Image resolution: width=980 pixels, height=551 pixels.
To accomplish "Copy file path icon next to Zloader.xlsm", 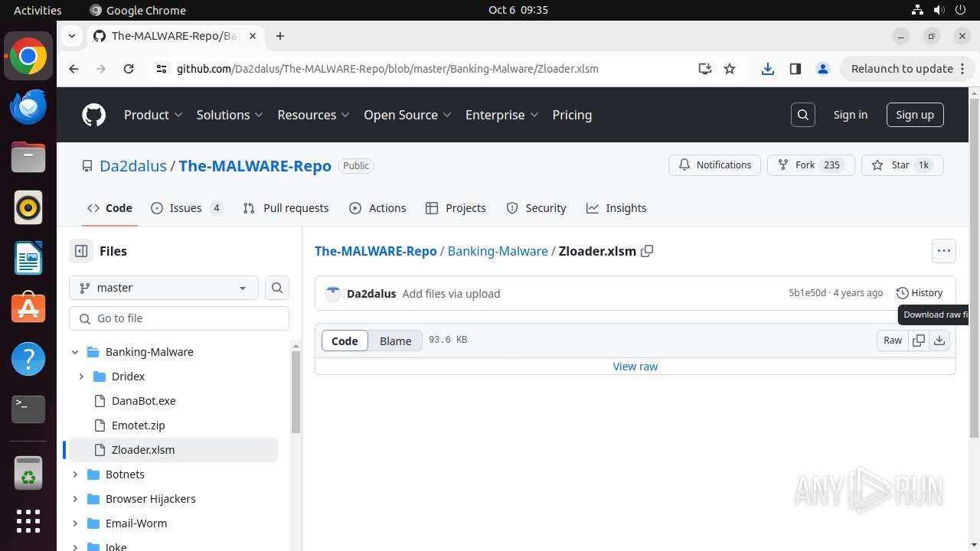I will point(647,251).
